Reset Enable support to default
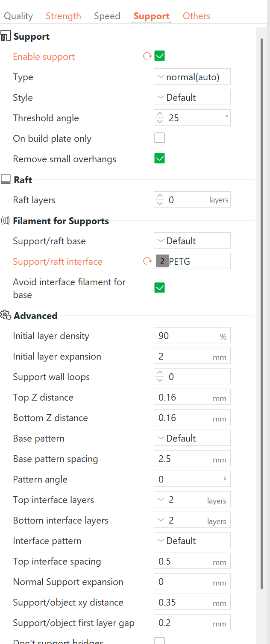This screenshot has width=270, height=644. click(147, 56)
